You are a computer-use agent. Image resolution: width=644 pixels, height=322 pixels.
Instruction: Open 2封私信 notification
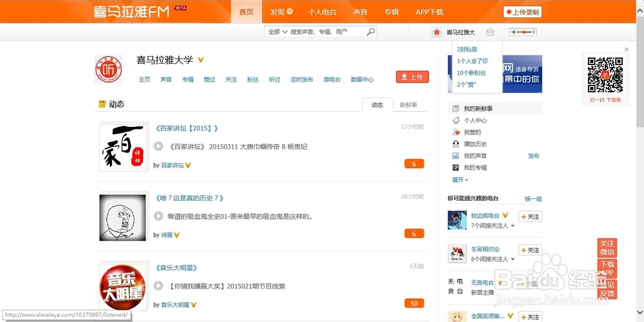[x=467, y=50]
